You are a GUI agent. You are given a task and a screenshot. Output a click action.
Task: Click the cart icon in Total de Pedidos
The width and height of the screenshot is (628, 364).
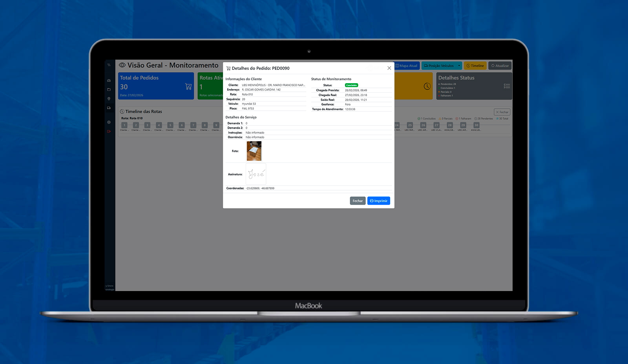point(188,86)
